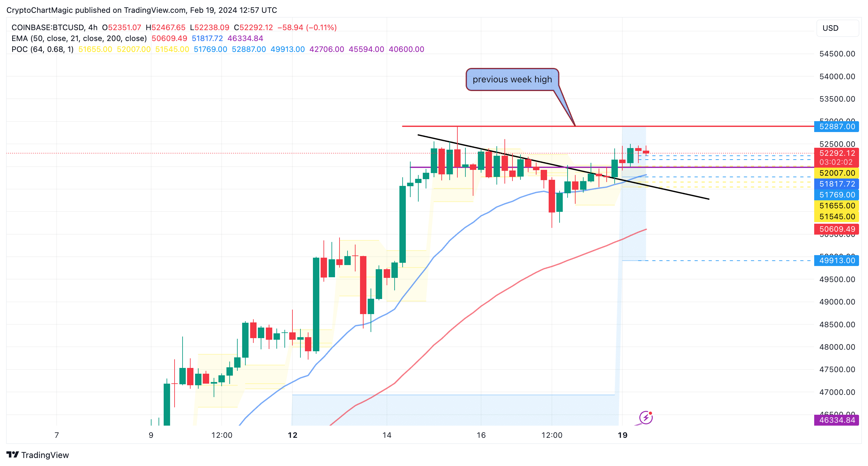The image size is (868, 466).
Task: Click the bold date label 19 on time axis
Action: [x=622, y=435]
